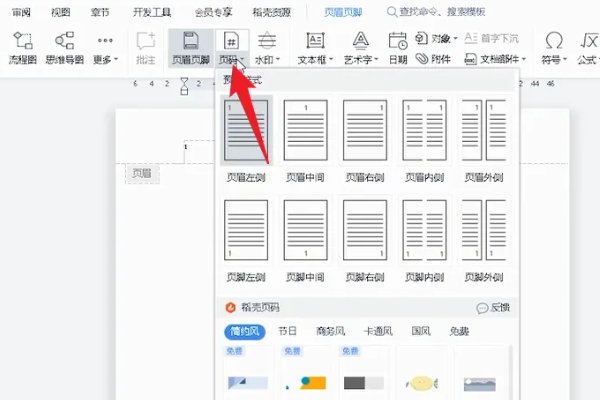Click the 稻壳页码 section logo icon
Image resolution: width=600 pixels, height=400 pixels.
coord(230,307)
